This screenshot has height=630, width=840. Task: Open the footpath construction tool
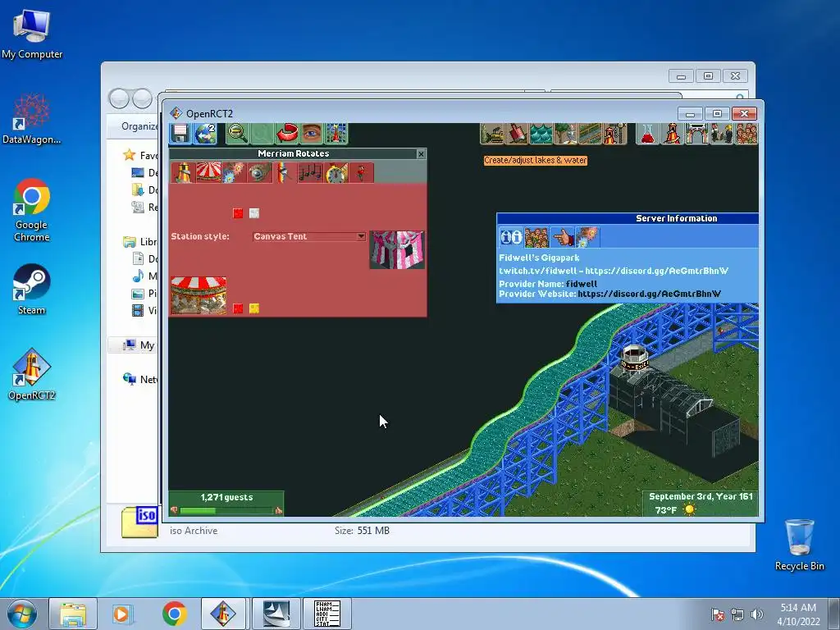pyautogui.click(x=591, y=134)
